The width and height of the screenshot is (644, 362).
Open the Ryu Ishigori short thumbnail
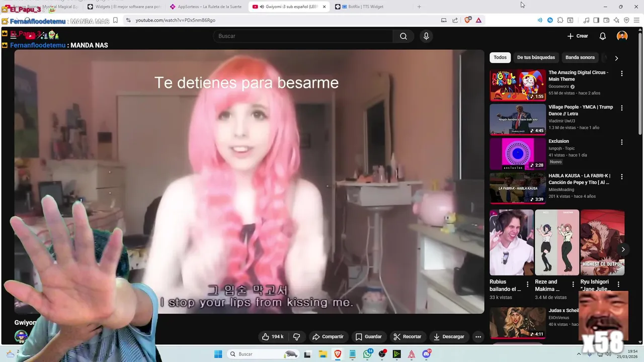(602, 243)
